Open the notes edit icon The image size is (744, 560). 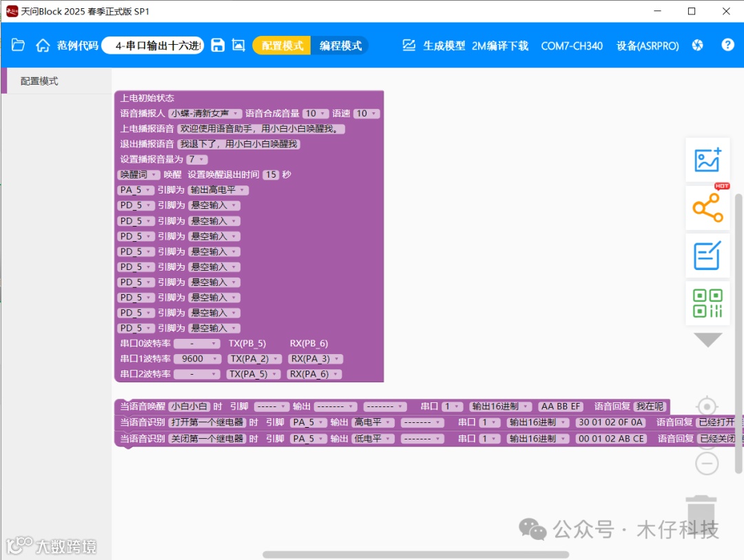tap(707, 256)
